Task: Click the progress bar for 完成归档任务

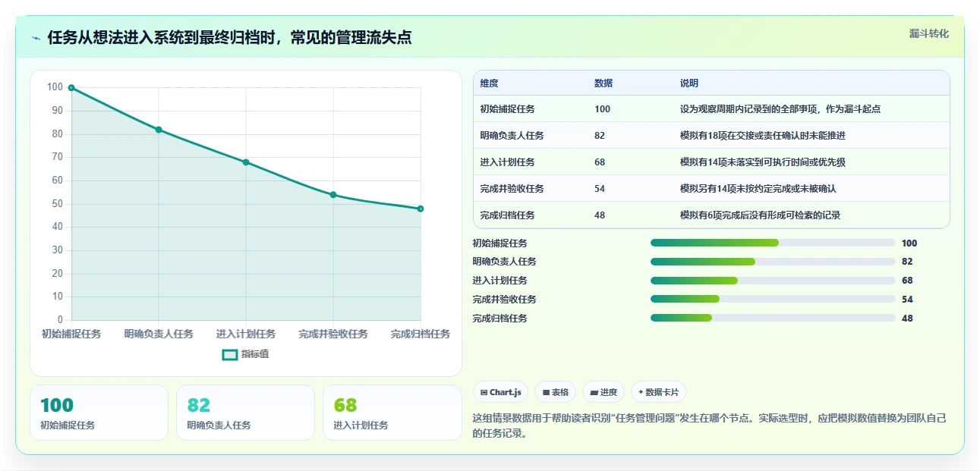Action: [x=773, y=319]
